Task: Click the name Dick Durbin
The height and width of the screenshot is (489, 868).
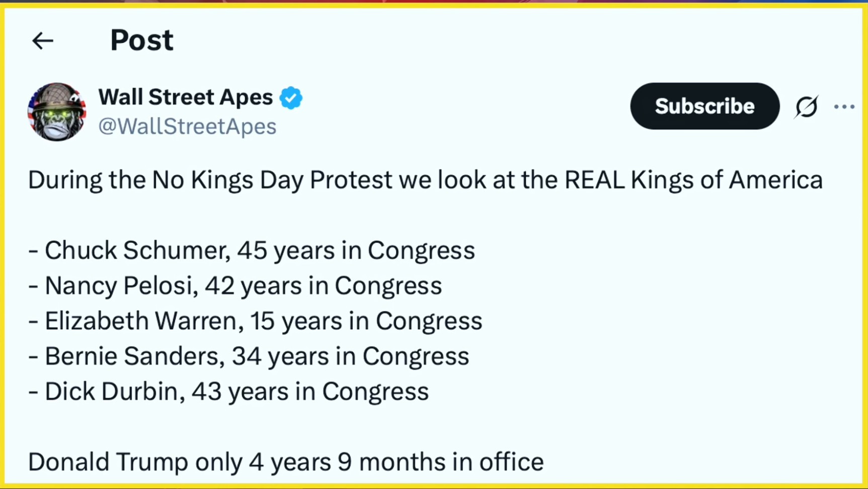Action: 111,391
